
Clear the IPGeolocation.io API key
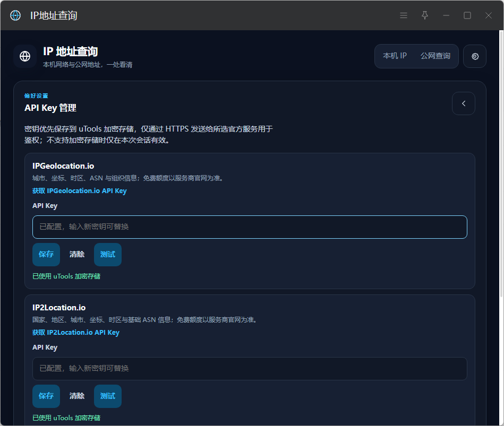pos(77,255)
